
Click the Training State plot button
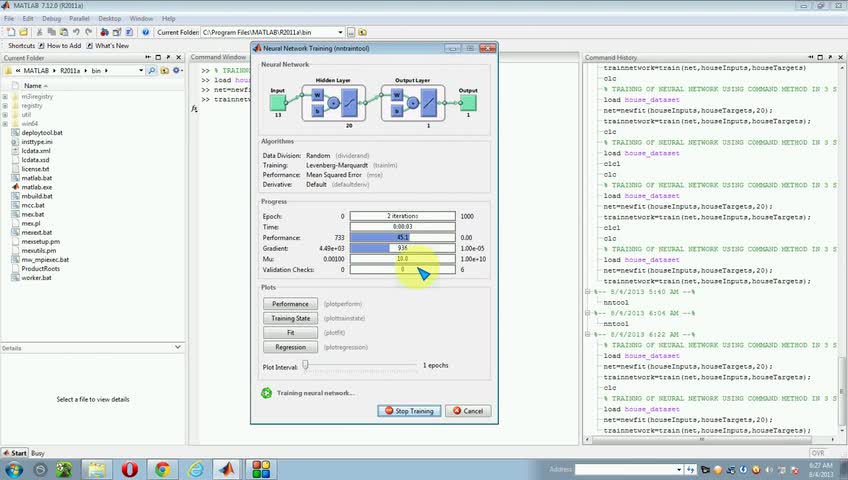tap(290, 318)
